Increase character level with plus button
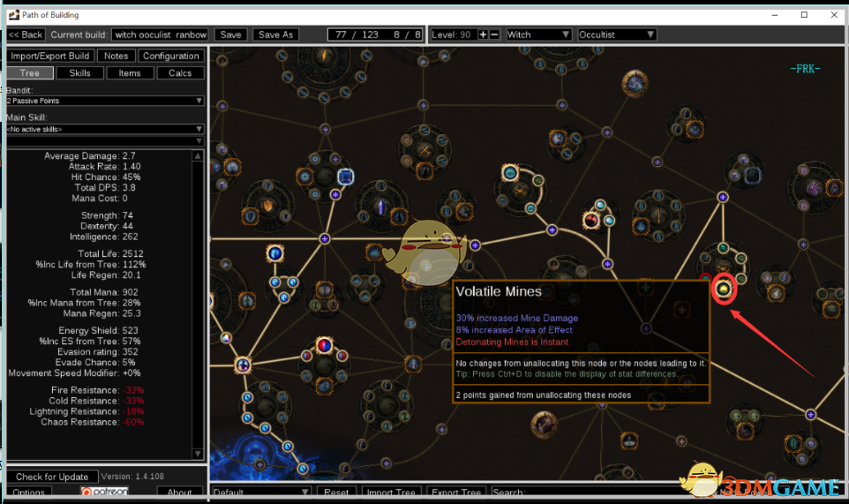 tap(482, 34)
